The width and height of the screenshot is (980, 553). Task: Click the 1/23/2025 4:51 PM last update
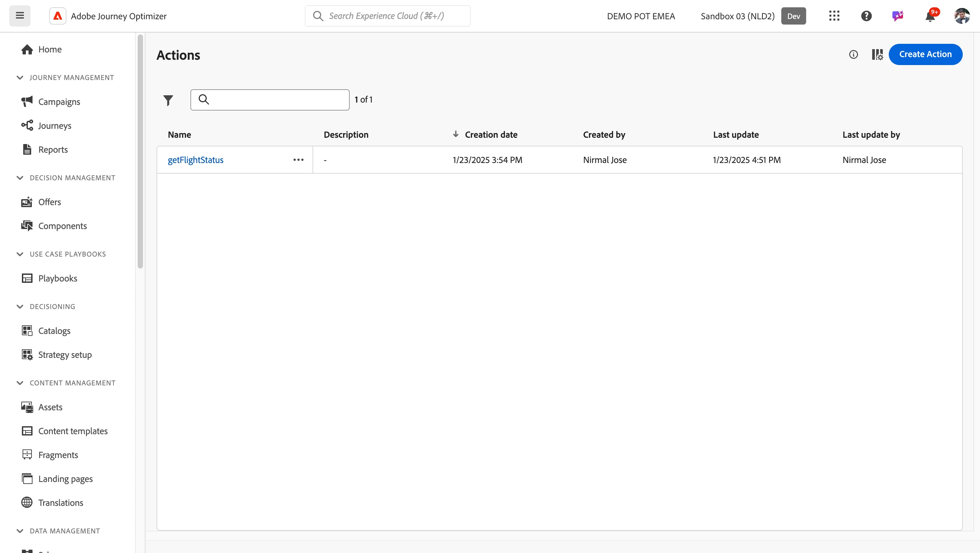pyautogui.click(x=746, y=160)
